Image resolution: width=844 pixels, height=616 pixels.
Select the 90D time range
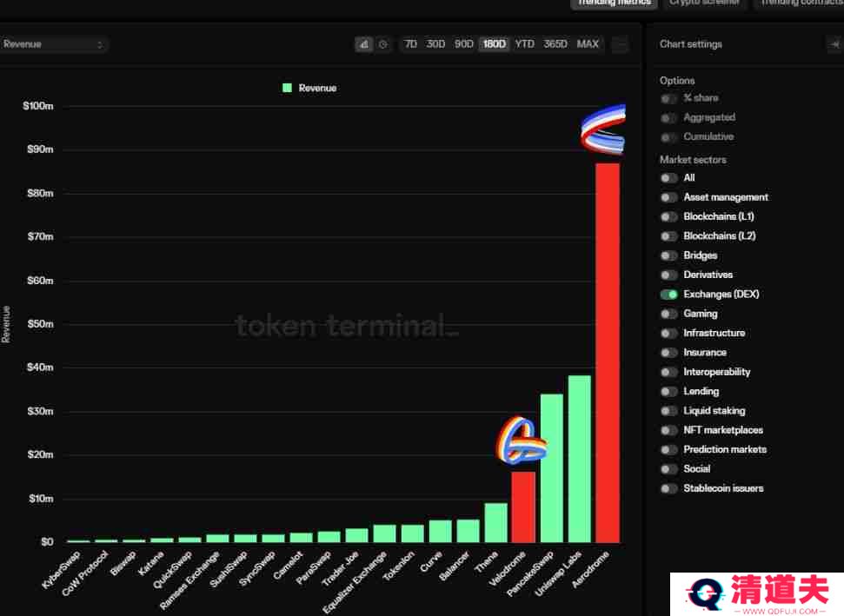coord(463,44)
